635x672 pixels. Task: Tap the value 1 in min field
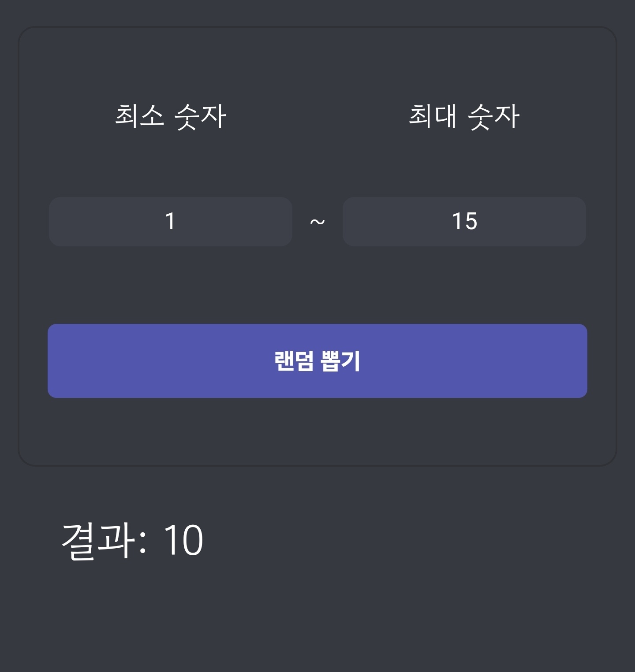pyautogui.click(x=170, y=221)
